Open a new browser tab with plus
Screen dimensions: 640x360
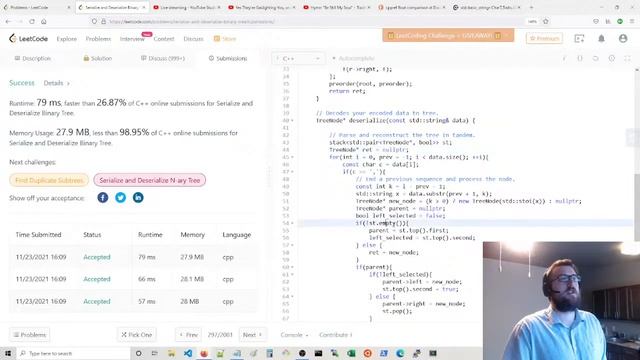point(531,7)
